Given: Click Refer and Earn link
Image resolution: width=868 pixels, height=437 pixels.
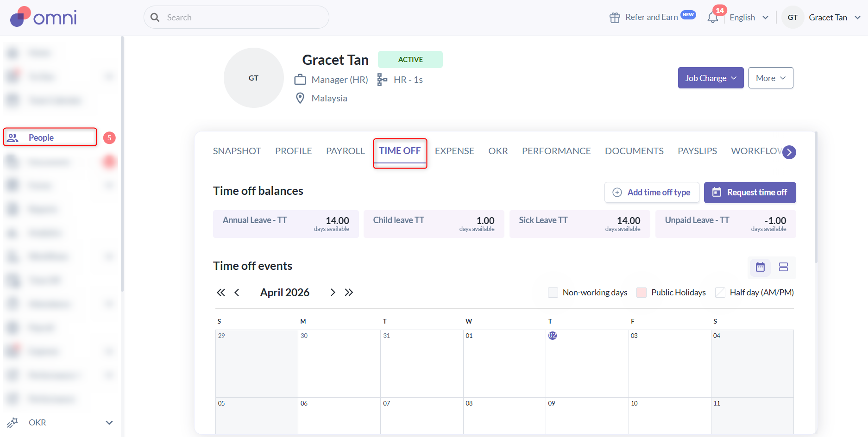Looking at the screenshot, I should click(x=652, y=17).
